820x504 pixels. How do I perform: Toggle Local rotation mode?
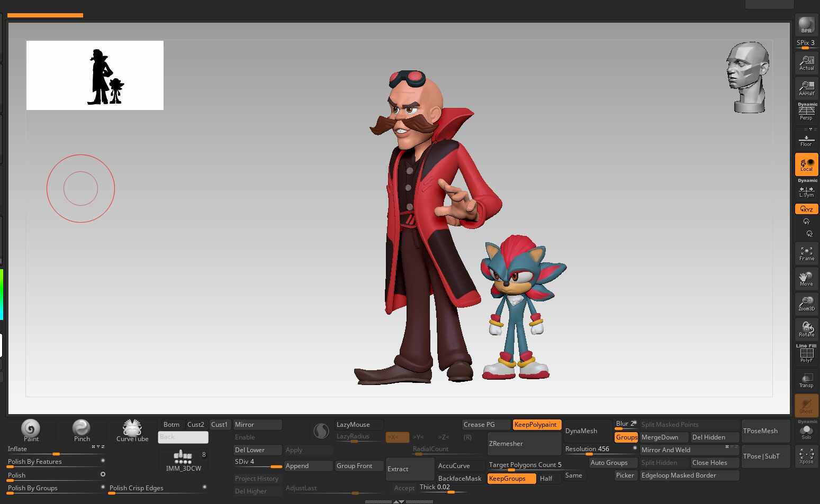806,164
